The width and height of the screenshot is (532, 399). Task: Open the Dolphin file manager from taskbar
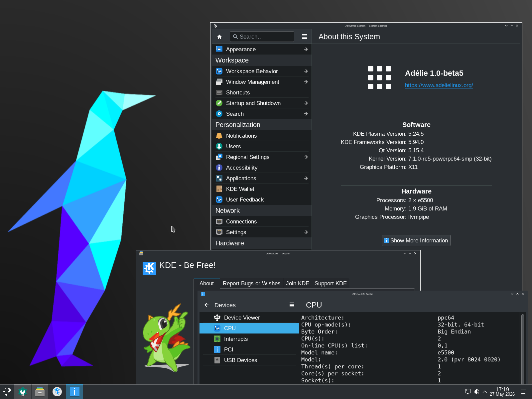40,392
